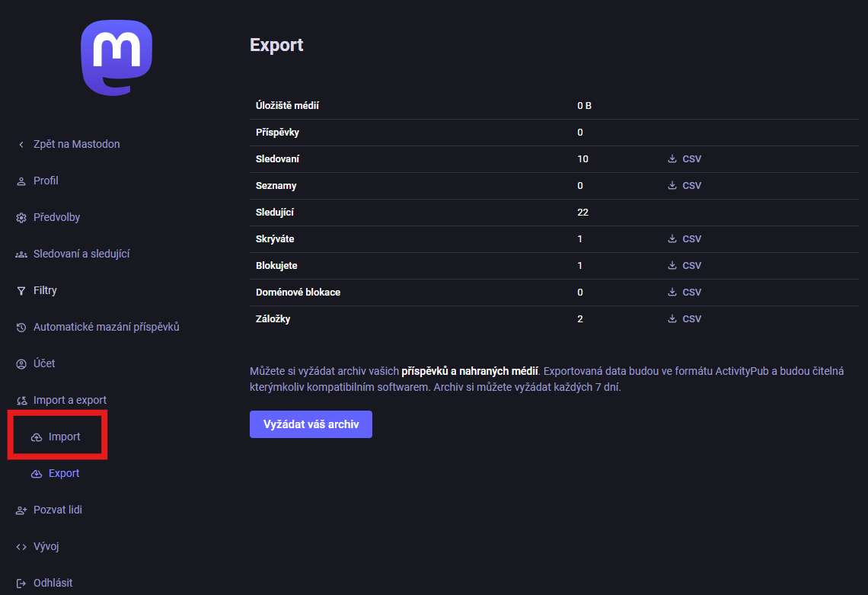Open the Vývoj developer section
Screen dimensions: 868x595
(x=46, y=547)
